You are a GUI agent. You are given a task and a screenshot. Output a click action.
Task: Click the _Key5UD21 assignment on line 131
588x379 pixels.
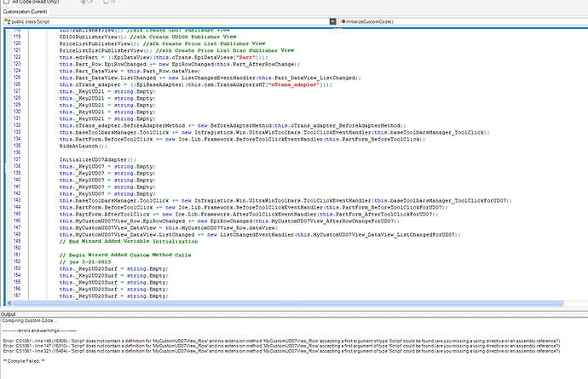coord(107,119)
